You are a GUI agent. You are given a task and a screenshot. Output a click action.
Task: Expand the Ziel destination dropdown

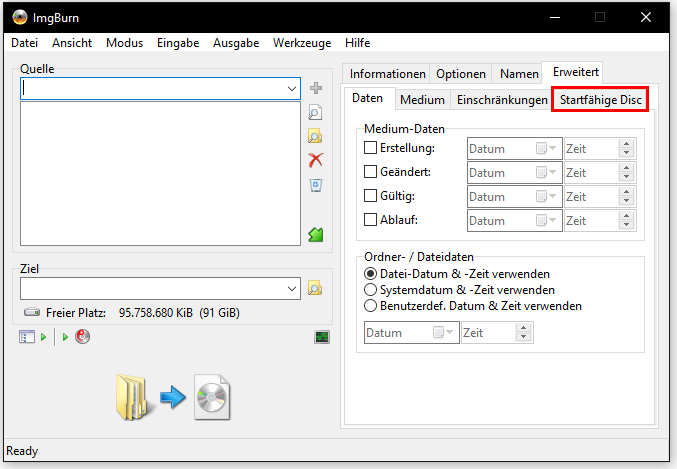(x=292, y=288)
